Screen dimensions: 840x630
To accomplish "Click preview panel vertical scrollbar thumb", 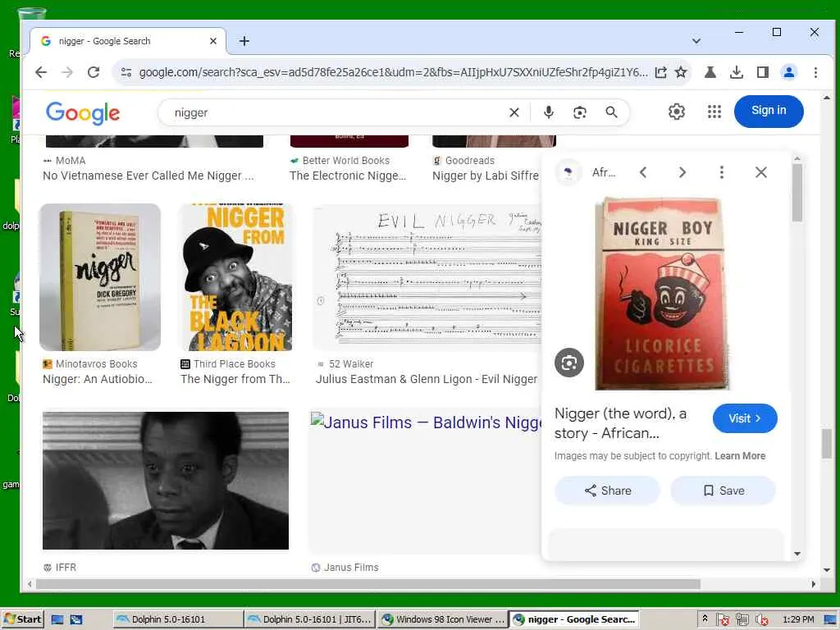I will click(x=797, y=193).
